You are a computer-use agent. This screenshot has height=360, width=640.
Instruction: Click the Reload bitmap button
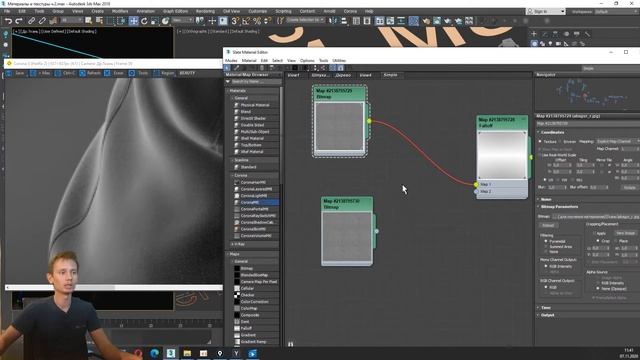[548, 225]
